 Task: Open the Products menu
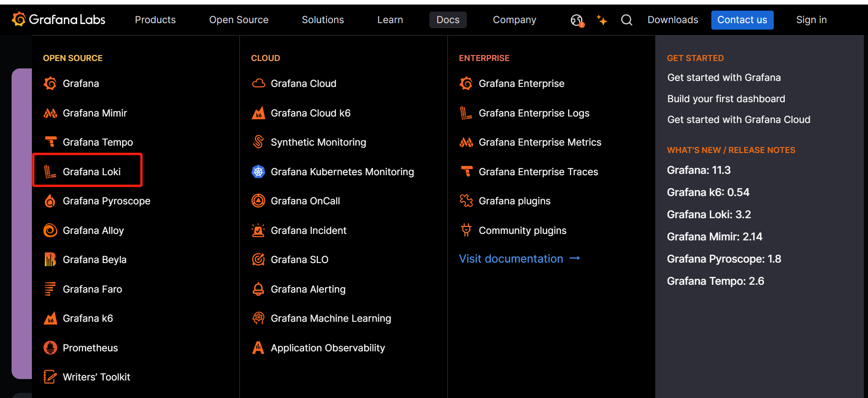(155, 20)
